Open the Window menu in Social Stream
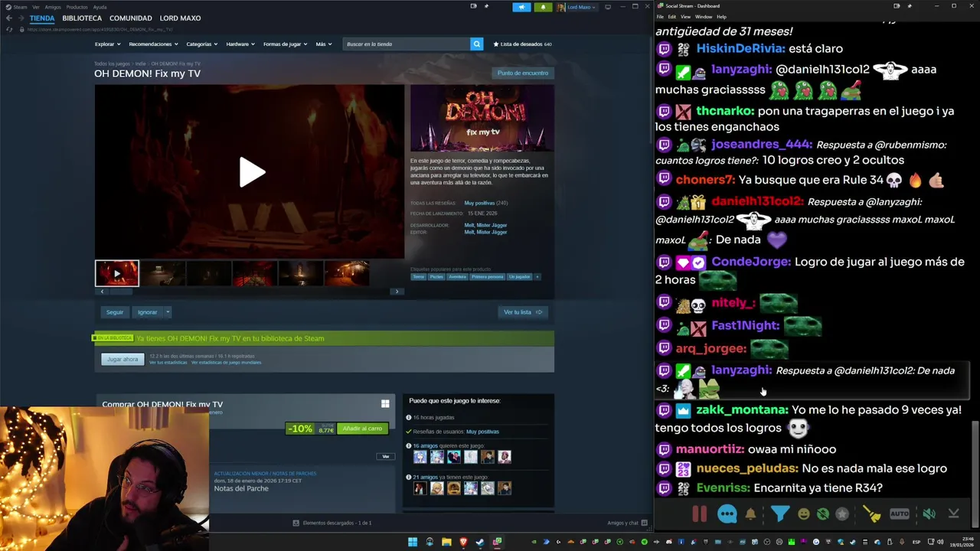 (704, 16)
